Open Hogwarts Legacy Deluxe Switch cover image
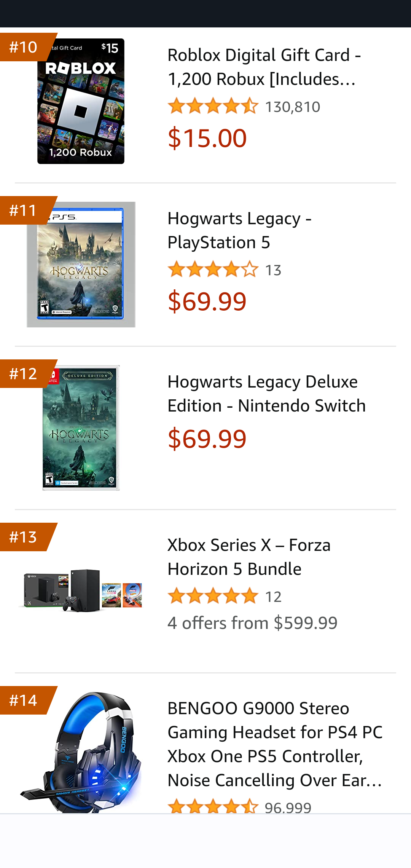This screenshot has width=411, height=868. tap(81, 428)
